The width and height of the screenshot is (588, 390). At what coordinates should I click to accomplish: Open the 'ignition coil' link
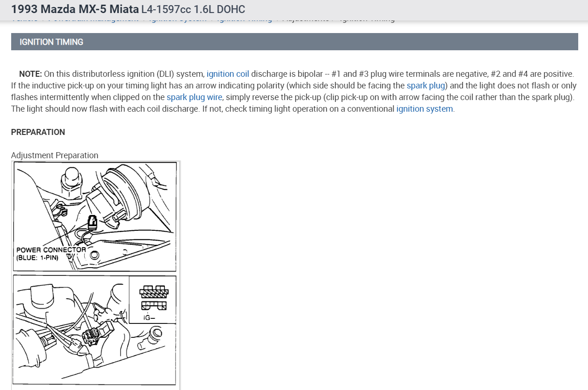coord(228,74)
